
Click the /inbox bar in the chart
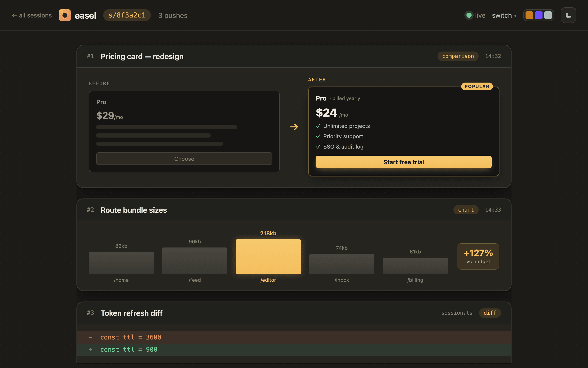(x=342, y=264)
